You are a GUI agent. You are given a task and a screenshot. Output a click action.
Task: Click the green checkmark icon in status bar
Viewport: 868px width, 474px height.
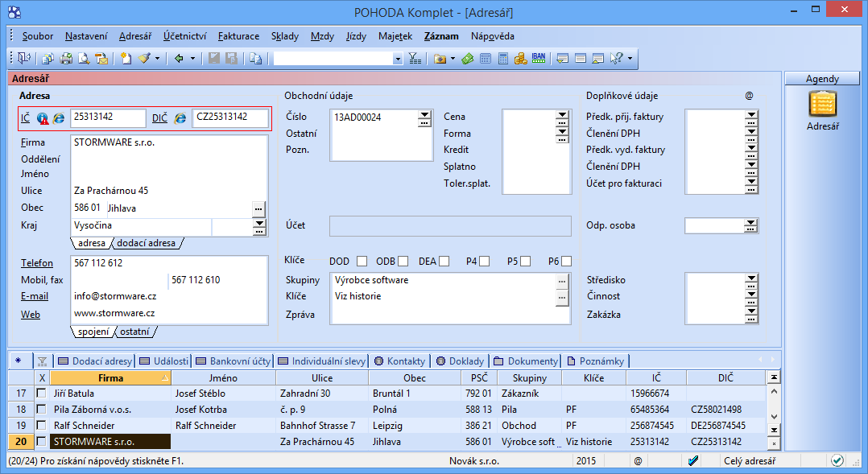coord(837,460)
